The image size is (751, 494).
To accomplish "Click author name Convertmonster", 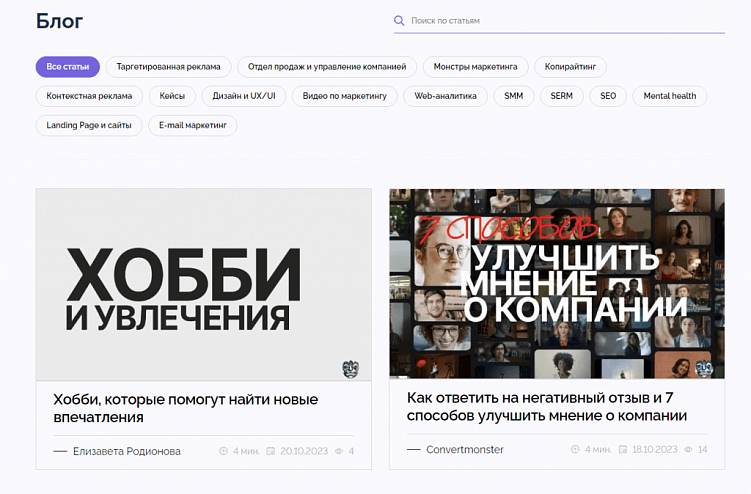I will (x=465, y=449).
